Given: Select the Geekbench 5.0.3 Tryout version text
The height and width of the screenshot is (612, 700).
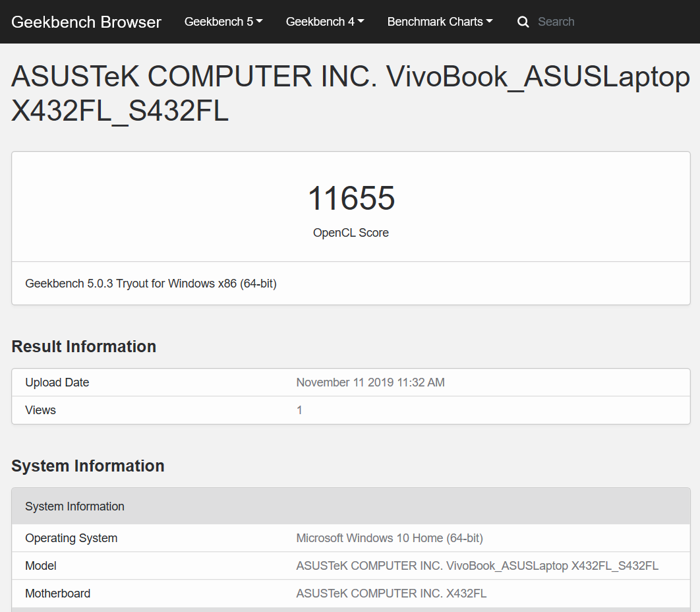Looking at the screenshot, I should (151, 284).
